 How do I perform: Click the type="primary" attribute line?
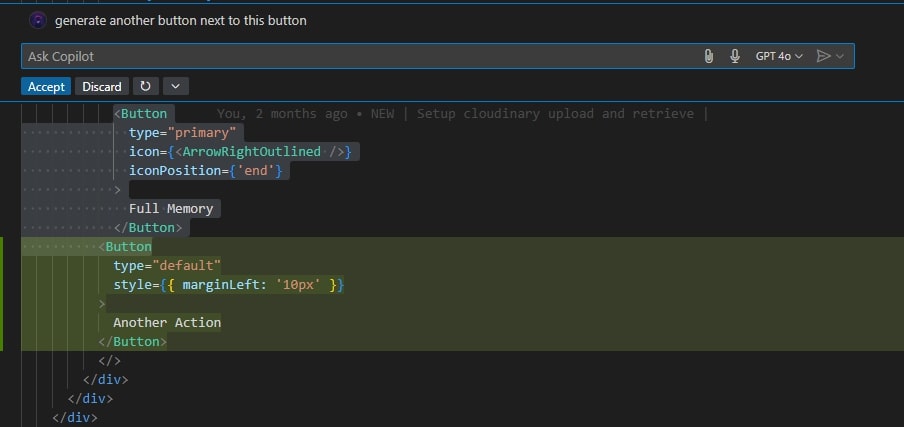(x=182, y=133)
